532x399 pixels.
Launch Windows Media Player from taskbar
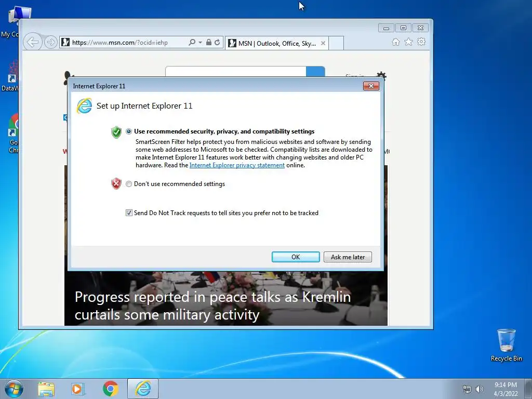click(x=78, y=389)
